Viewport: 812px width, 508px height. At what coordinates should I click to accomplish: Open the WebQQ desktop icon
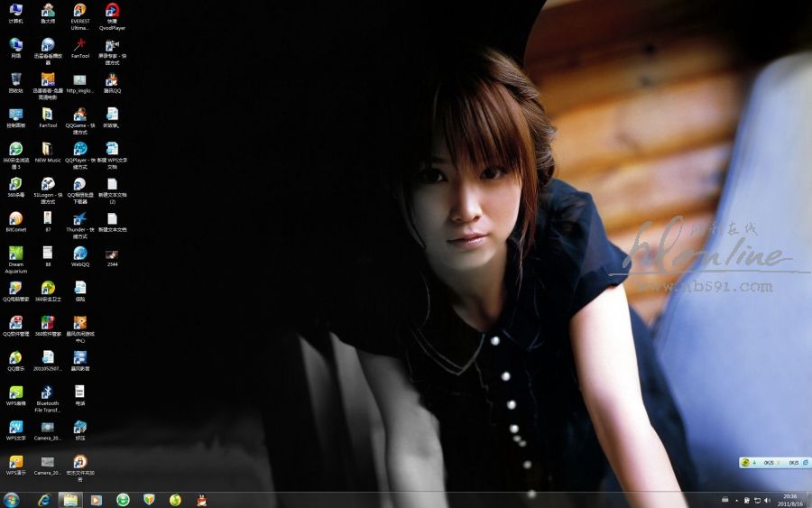79,254
